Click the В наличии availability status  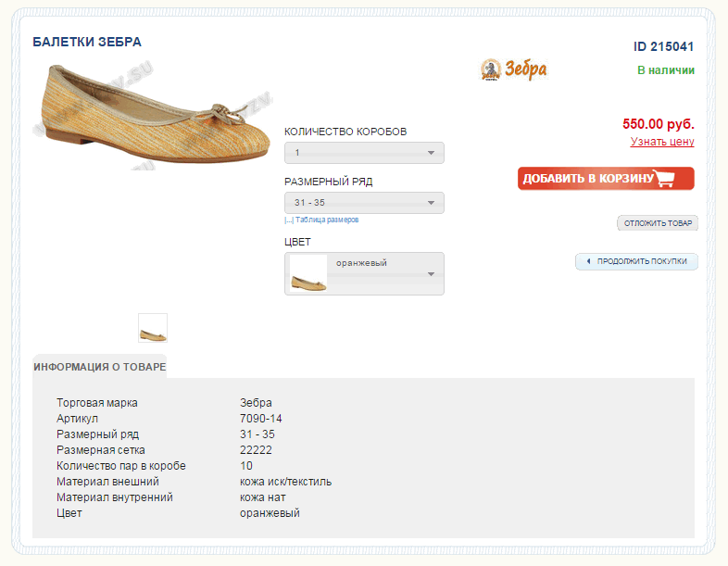pyautogui.click(x=665, y=70)
